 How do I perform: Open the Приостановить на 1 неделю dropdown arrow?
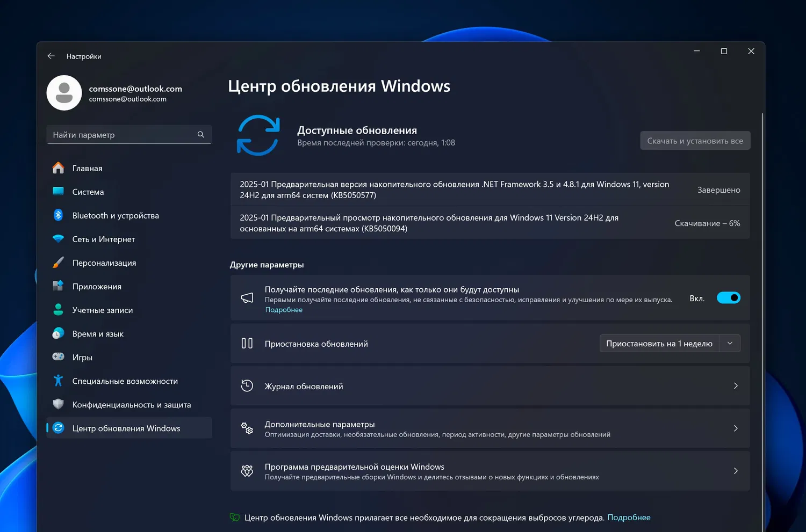pyautogui.click(x=730, y=343)
